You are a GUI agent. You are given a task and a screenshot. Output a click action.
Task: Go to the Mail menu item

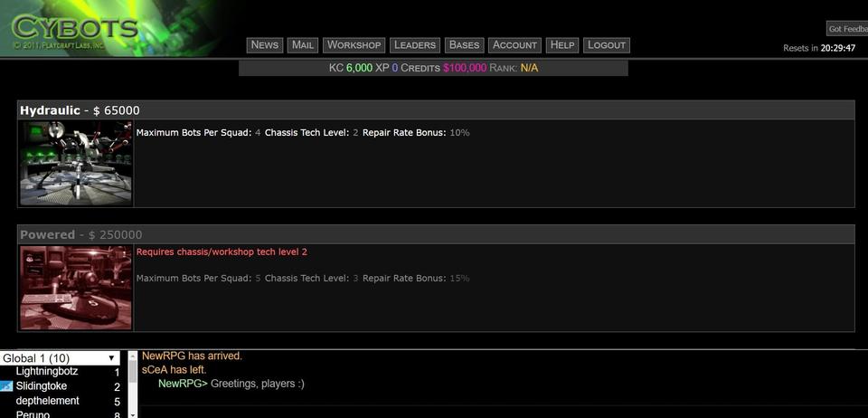click(303, 45)
